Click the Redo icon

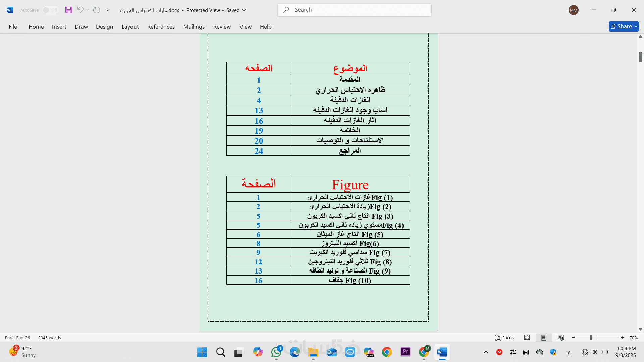coord(97,10)
